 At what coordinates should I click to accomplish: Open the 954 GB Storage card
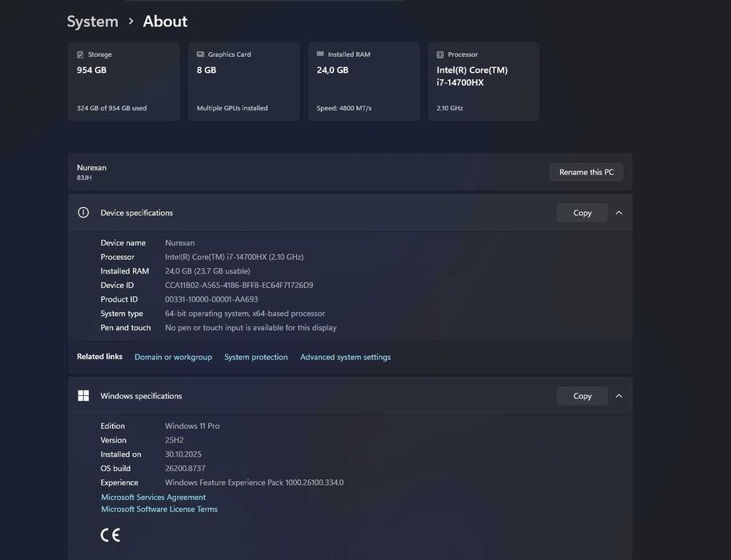[124, 82]
